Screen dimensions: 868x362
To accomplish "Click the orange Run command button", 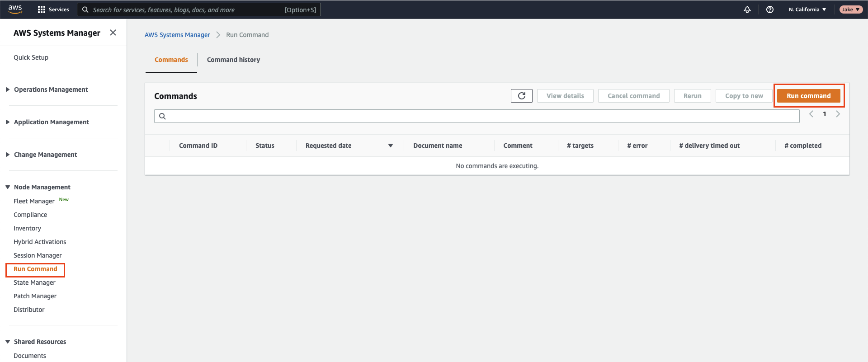I will click(808, 96).
